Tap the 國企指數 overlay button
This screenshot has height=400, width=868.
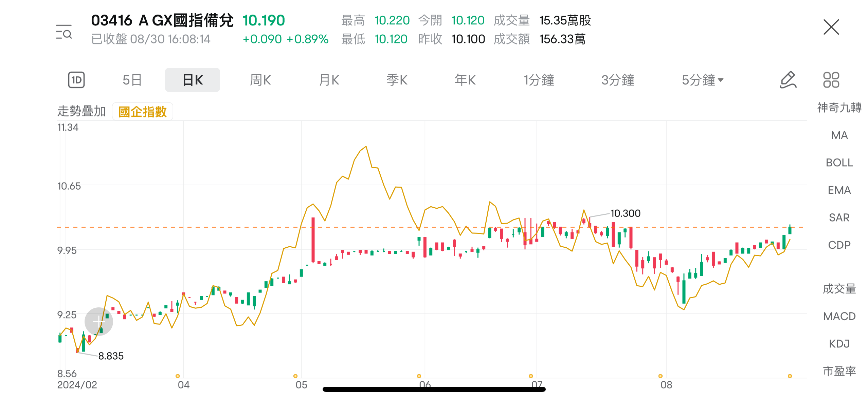(143, 112)
